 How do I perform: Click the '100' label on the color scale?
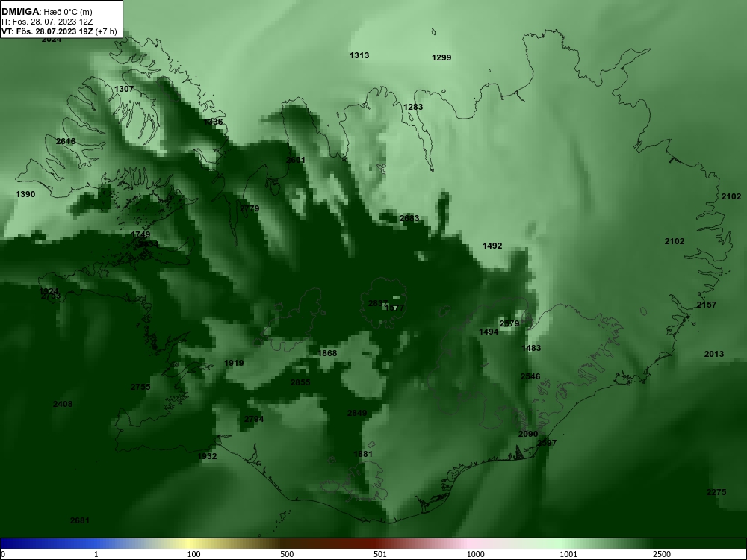tap(194, 554)
